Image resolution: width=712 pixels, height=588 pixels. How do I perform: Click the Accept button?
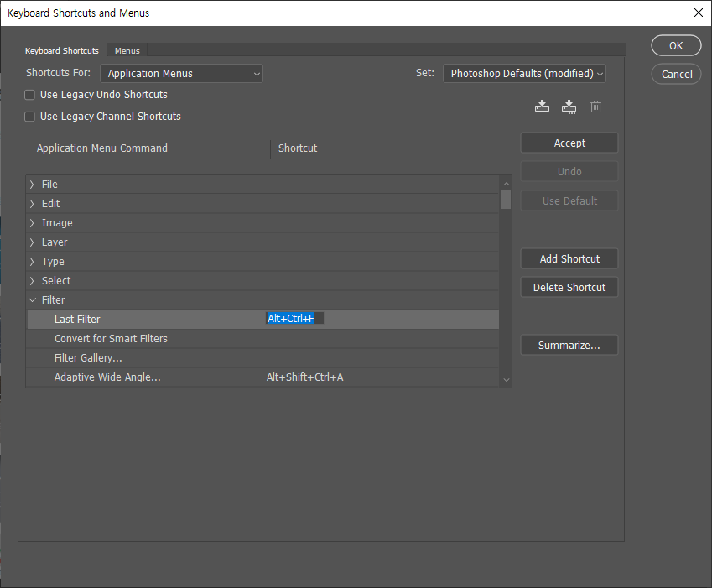569,143
